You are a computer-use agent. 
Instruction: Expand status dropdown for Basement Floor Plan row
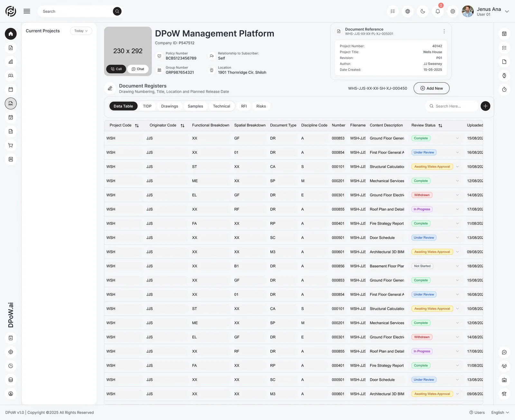pos(457,266)
